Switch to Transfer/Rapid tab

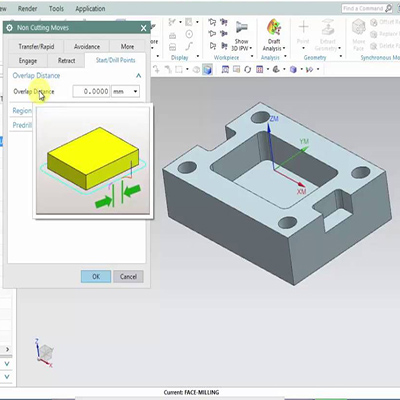36,47
